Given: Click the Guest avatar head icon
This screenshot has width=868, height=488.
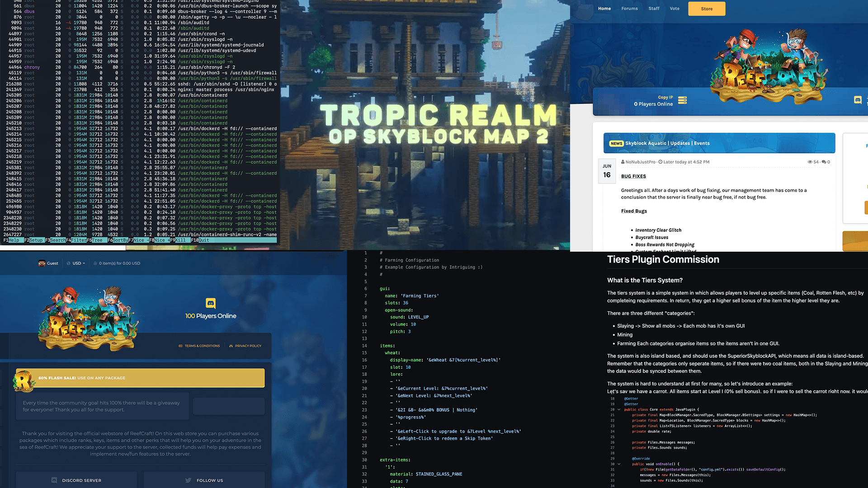Looking at the screenshot, I should [x=42, y=263].
